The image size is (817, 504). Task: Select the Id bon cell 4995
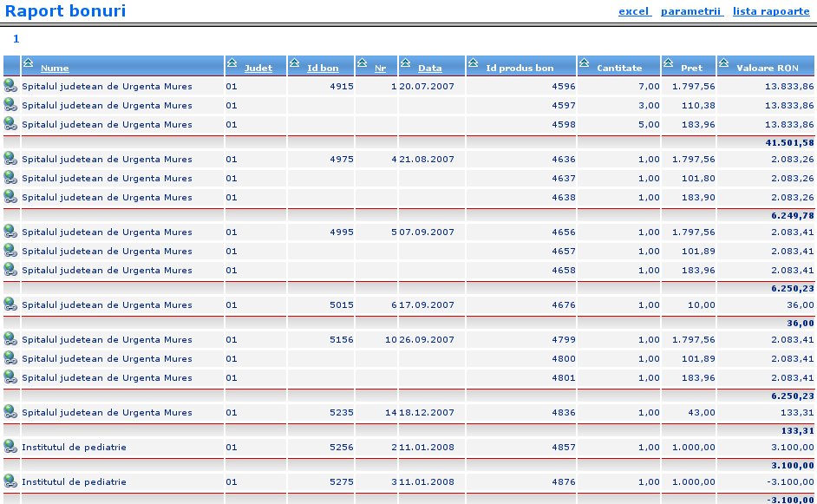pyautogui.click(x=342, y=232)
